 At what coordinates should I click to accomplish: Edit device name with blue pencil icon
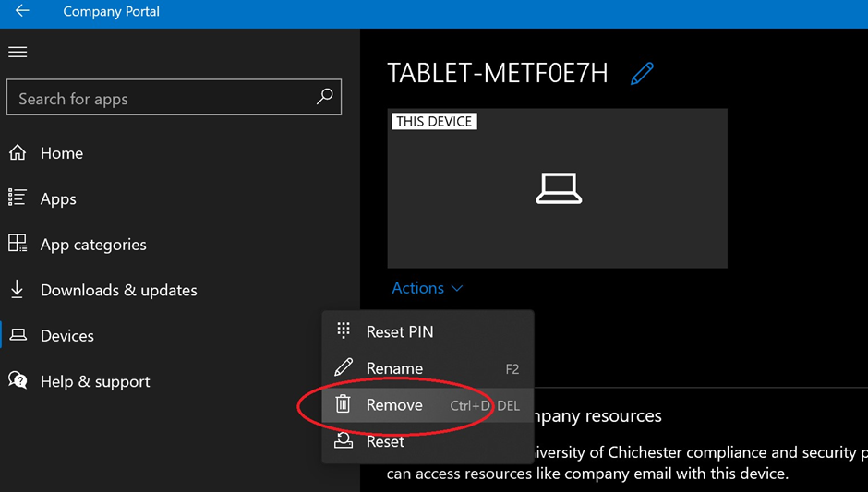pos(642,74)
